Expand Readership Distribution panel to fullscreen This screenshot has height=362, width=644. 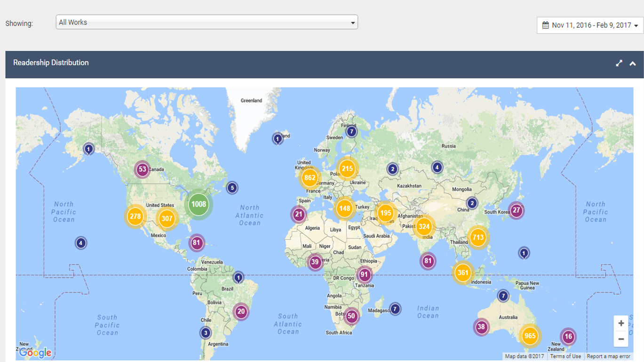tap(620, 63)
